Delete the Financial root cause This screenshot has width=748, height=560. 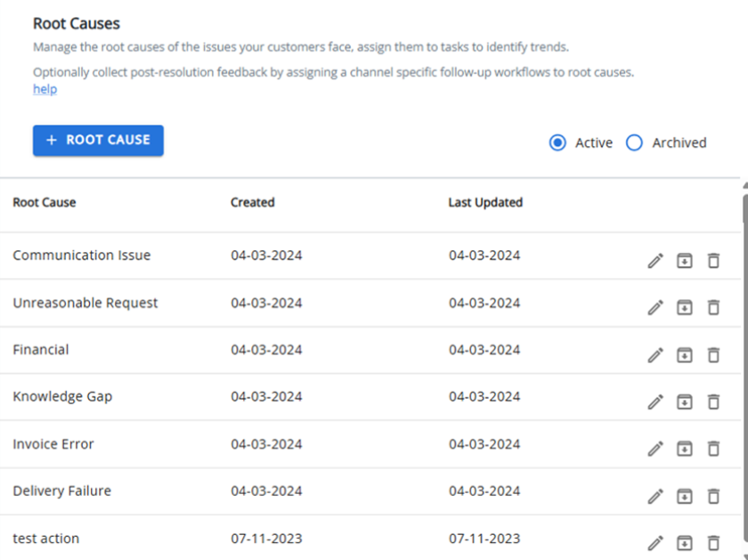click(x=713, y=355)
